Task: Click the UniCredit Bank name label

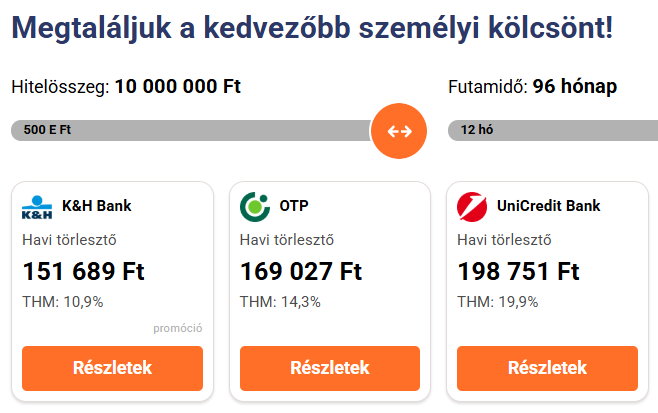Action: (x=548, y=206)
